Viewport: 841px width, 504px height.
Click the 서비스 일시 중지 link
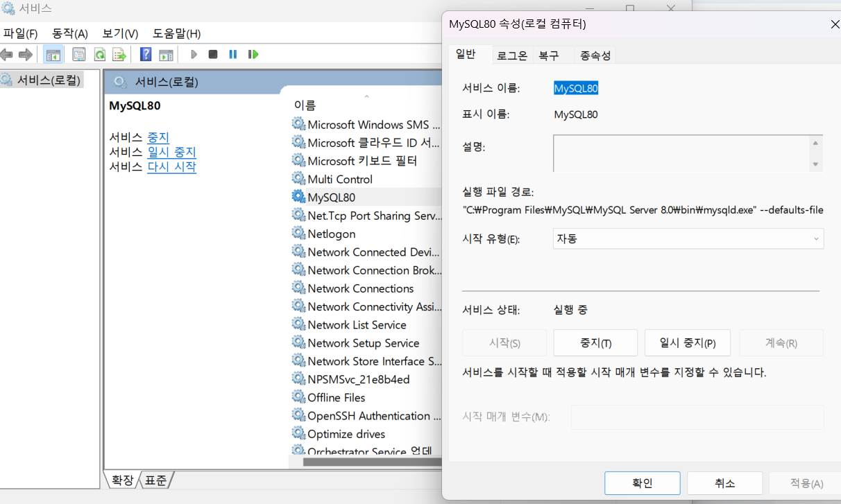[x=172, y=152]
